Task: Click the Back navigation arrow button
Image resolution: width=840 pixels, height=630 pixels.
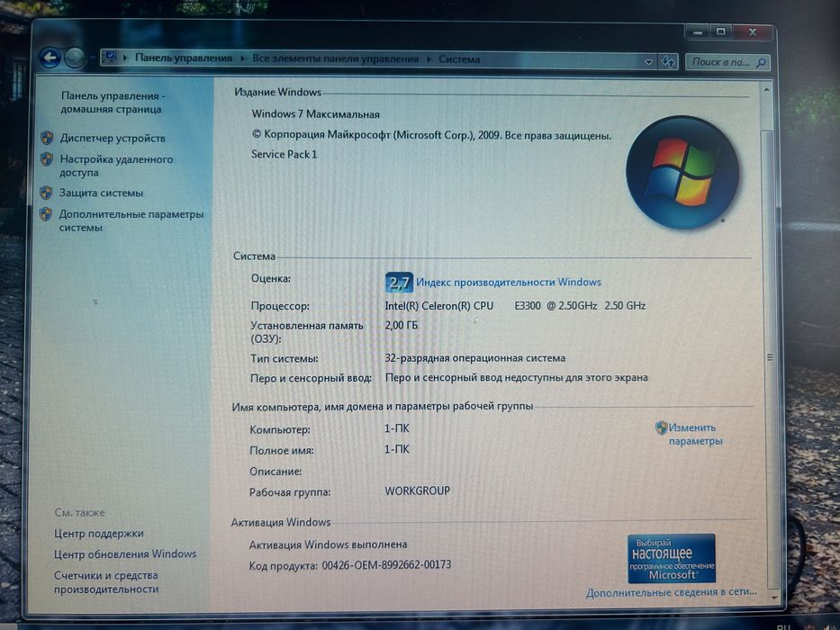Action: click(50, 58)
